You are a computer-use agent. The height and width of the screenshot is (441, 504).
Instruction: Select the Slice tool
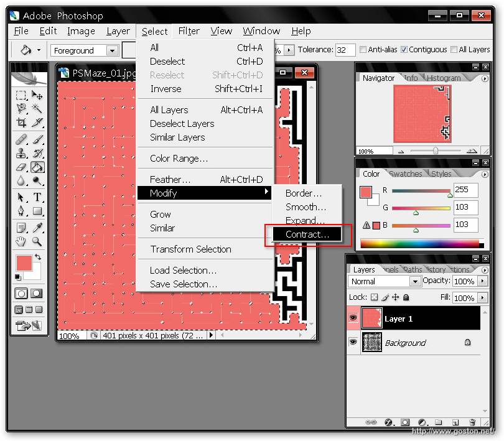37,123
